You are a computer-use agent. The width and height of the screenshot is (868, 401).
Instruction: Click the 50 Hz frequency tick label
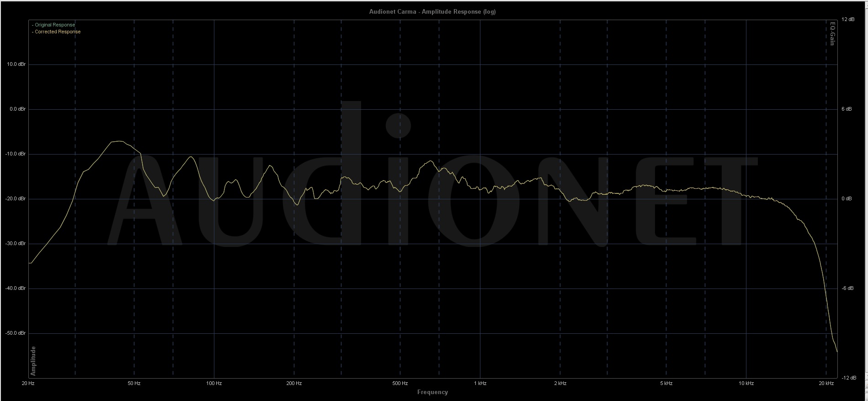(x=134, y=383)
